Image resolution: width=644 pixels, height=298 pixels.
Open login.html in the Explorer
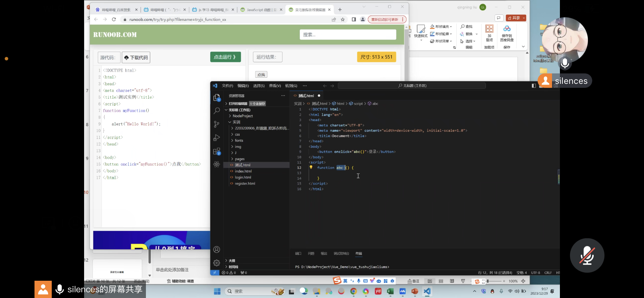pos(243,177)
